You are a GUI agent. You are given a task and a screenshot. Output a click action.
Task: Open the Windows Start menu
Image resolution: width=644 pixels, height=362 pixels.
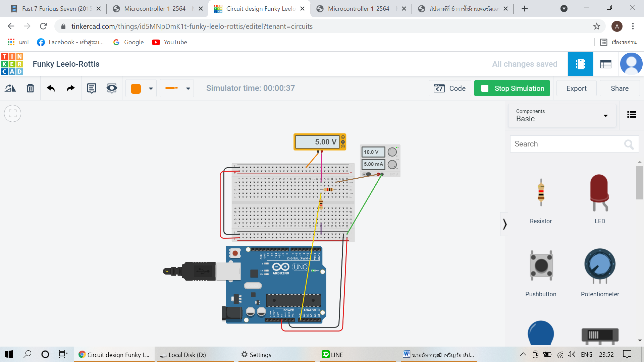click(9, 354)
